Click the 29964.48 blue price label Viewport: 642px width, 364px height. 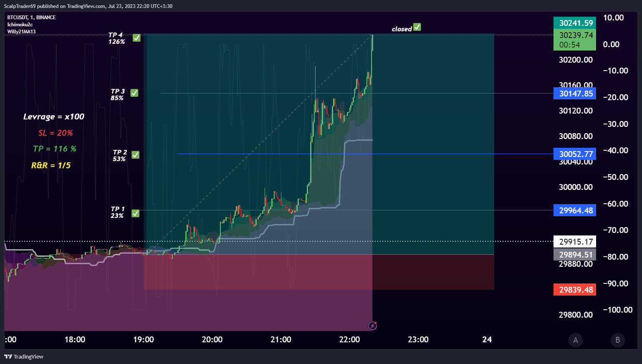[575, 210]
